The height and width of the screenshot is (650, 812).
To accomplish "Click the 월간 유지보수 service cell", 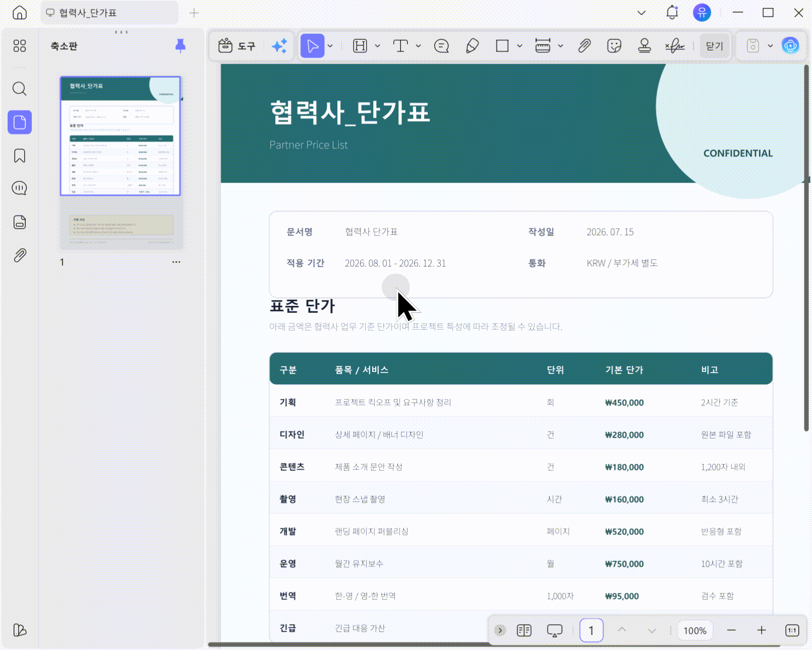I will (359, 564).
